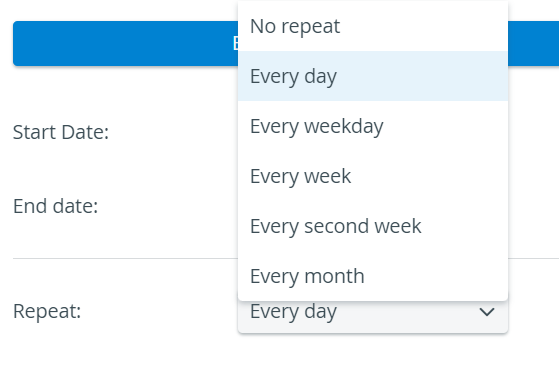This screenshot has height=370, width=559.
Task: Click the "Every day" text in the Repeat field
Action: click(293, 312)
